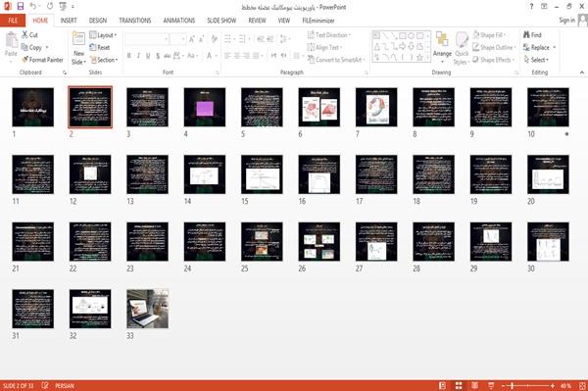Switch to Reading View in status bar
Image resolution: width=588 pixels, height=391 pixels.
click(x=474, y=385)
